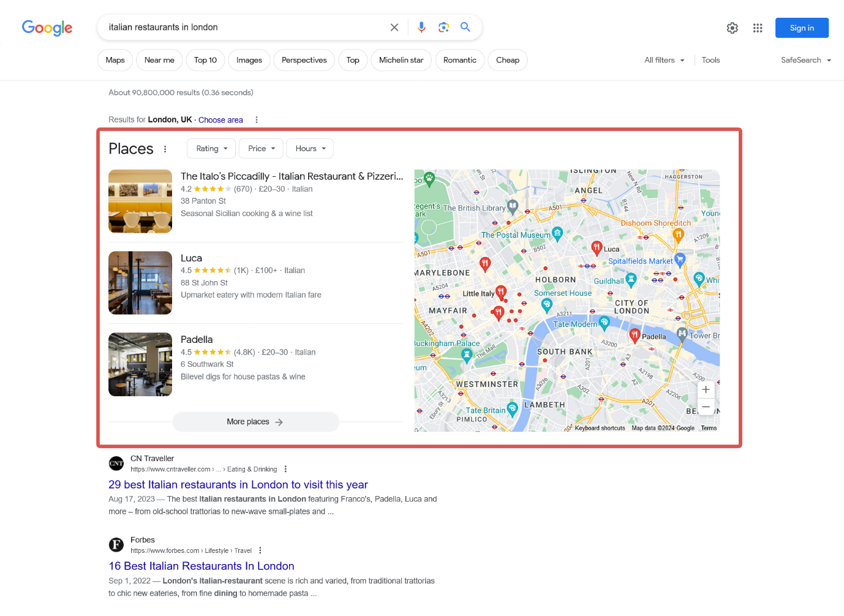The image size is (844, 616).
Task: Click the Luca restaurant thumbnail
Action: coord(140,282)
